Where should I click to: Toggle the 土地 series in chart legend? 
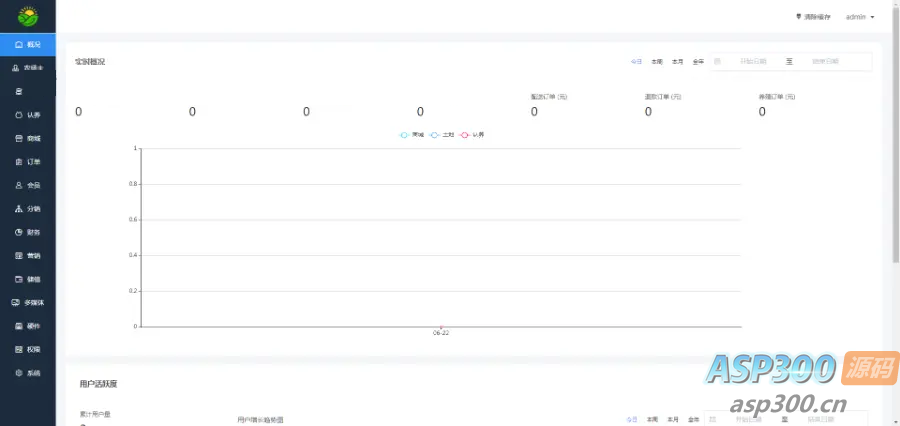click(442, 134)
